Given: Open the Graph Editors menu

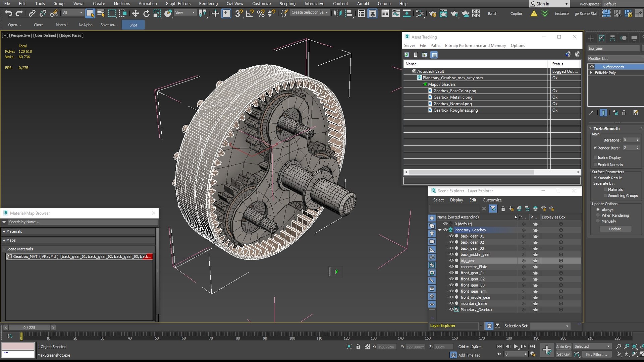Looking at the screenshot, I should (x=178, y=4).
